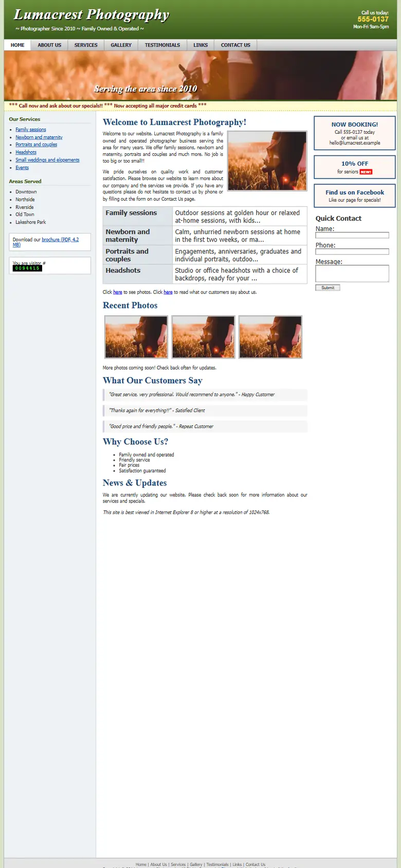Open the Gallery link in the footer
401x868 pixels.
click(196, 864)
